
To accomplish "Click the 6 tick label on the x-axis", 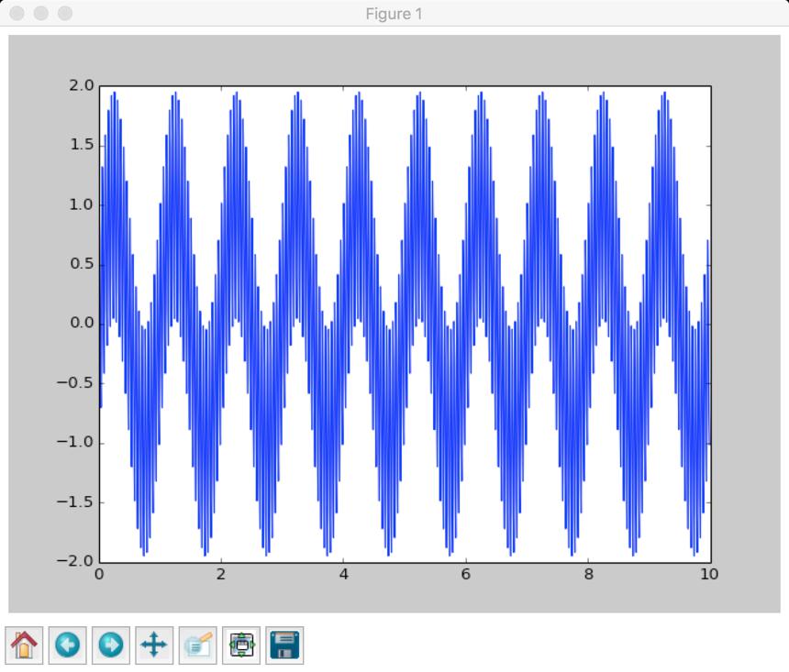I will (466, 575).
